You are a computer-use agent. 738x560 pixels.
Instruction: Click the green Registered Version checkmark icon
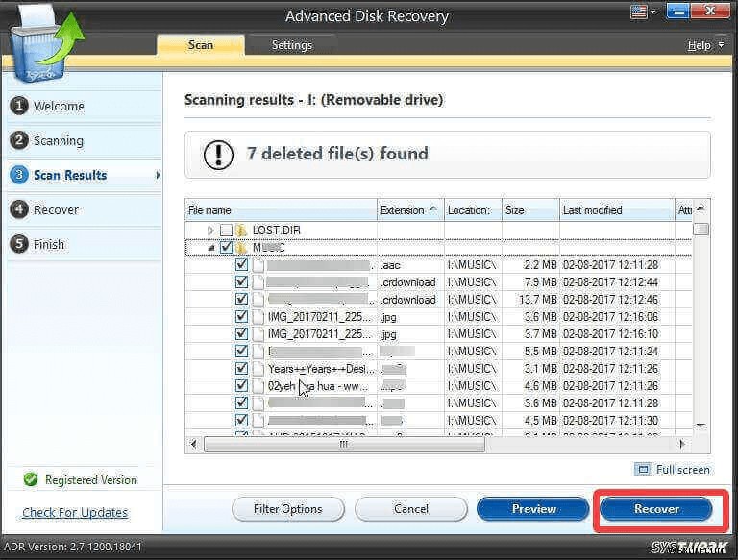(31, 479)
